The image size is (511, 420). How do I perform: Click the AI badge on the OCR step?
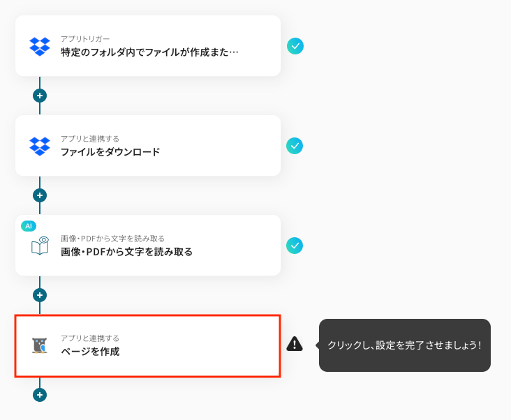coord(29,226)
